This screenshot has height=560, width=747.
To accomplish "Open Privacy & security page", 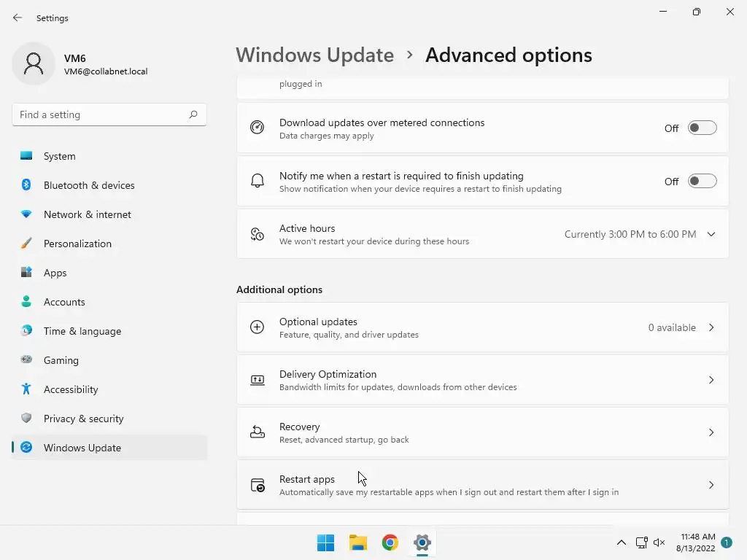I will pyautogui.click(x=109, y=419).
